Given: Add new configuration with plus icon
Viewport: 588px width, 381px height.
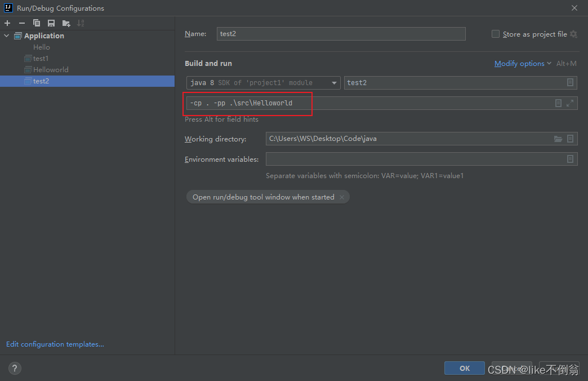Looking at the screenshot, I should (x=7, y=23).
